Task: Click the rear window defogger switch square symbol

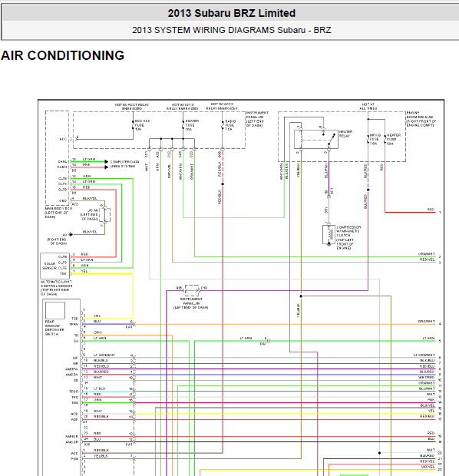Action: 55,310
